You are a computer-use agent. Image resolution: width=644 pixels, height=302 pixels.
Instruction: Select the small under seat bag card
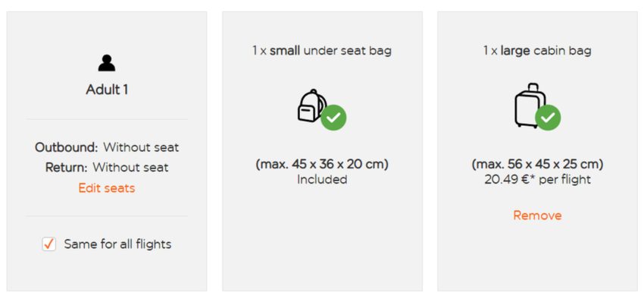pyautogui.click(x=322, y=151)
